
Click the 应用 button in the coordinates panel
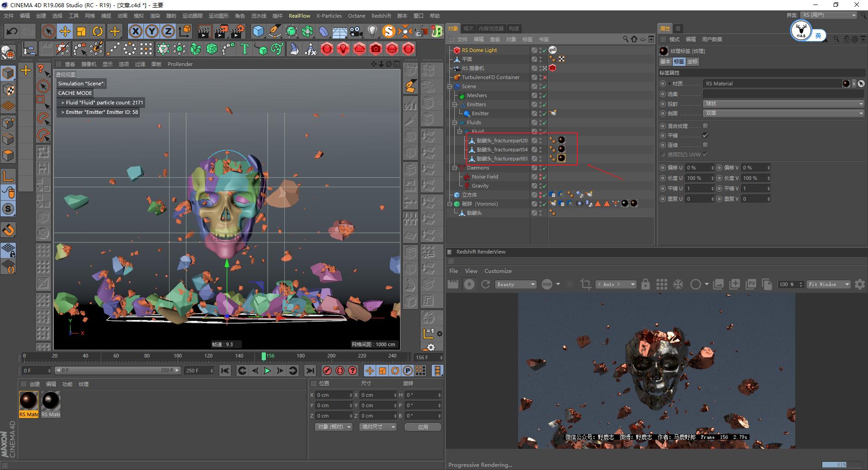(x=423, y=427)
